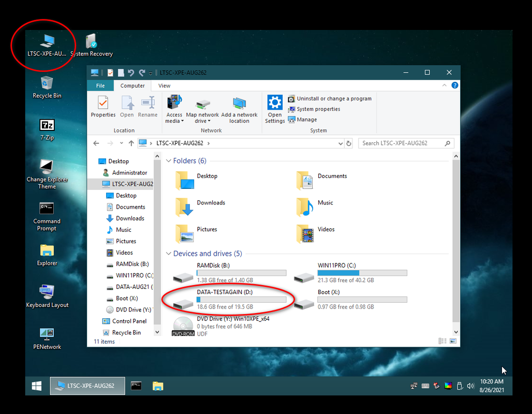Select the Downloads folder in content pane
Screen dimensions: 532x414
click(x=200, y=206)
